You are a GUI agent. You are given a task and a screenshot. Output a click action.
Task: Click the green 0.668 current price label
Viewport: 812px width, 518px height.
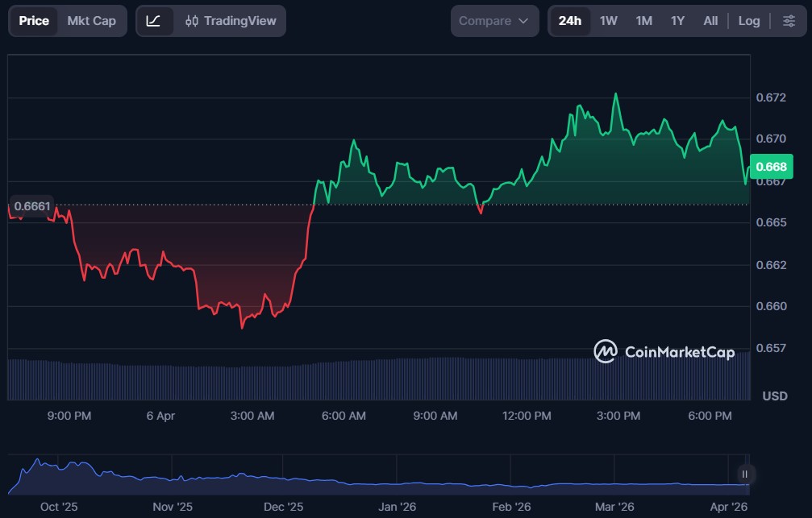tap(772, 167)
